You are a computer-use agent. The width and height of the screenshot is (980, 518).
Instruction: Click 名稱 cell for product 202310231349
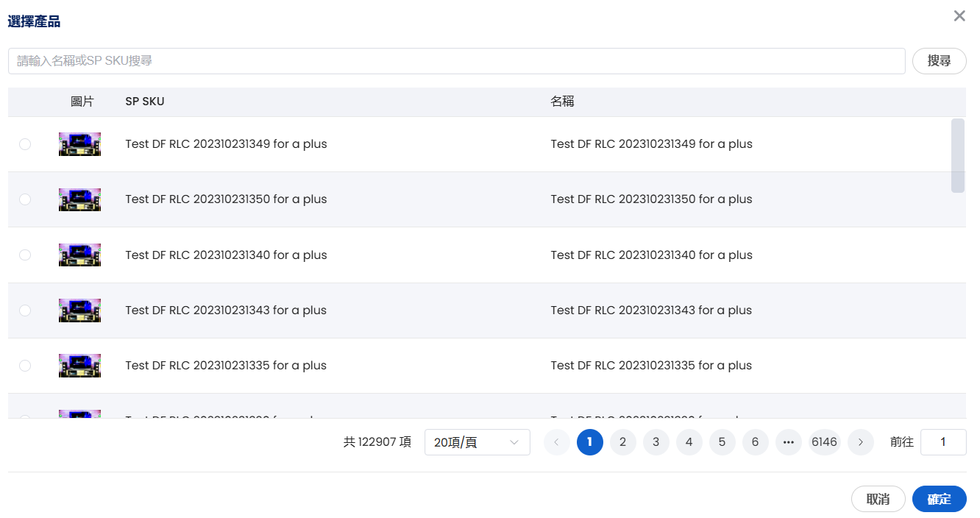(651, 144)
